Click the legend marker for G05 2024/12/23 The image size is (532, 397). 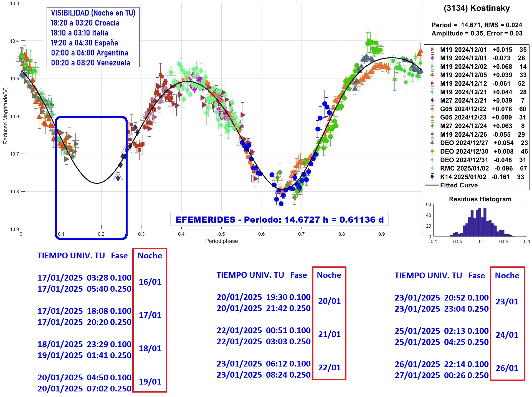coord(432,117)
